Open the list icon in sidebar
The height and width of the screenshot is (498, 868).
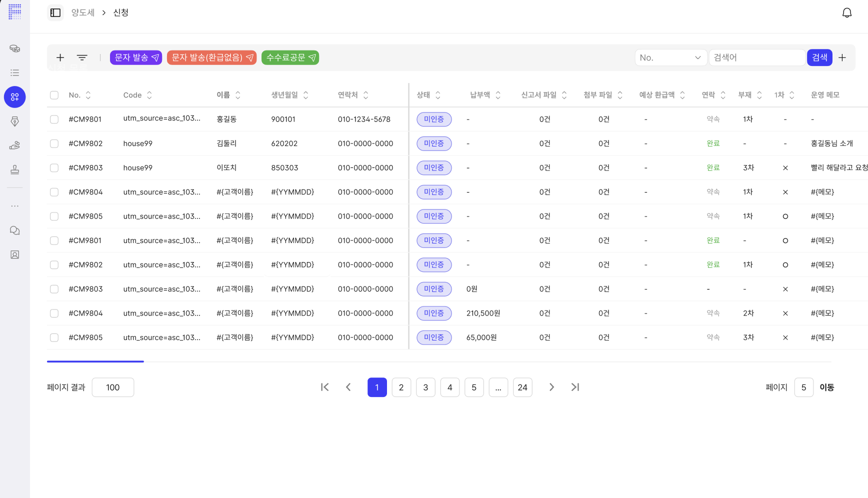pos(15,73)
